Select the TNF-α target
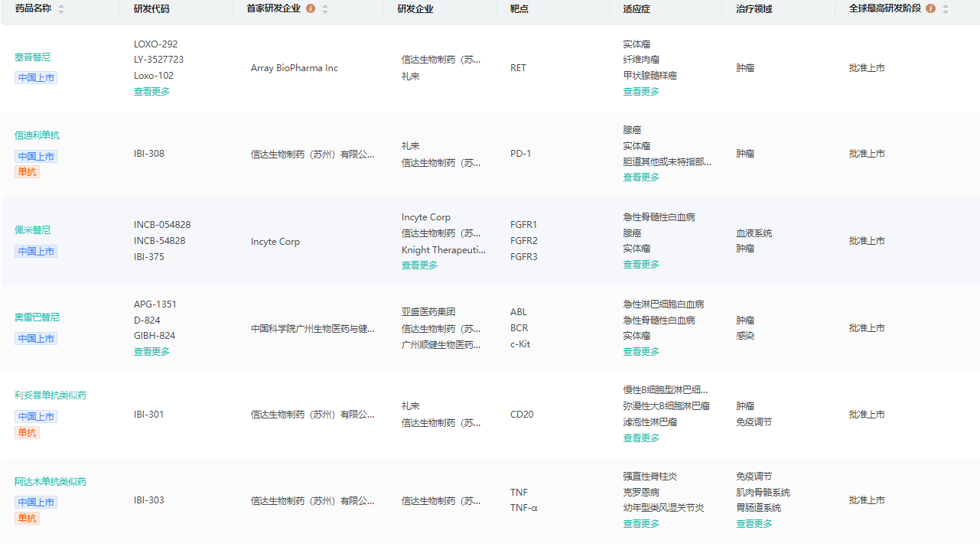980x550 pixels. (x=524, y=508)
